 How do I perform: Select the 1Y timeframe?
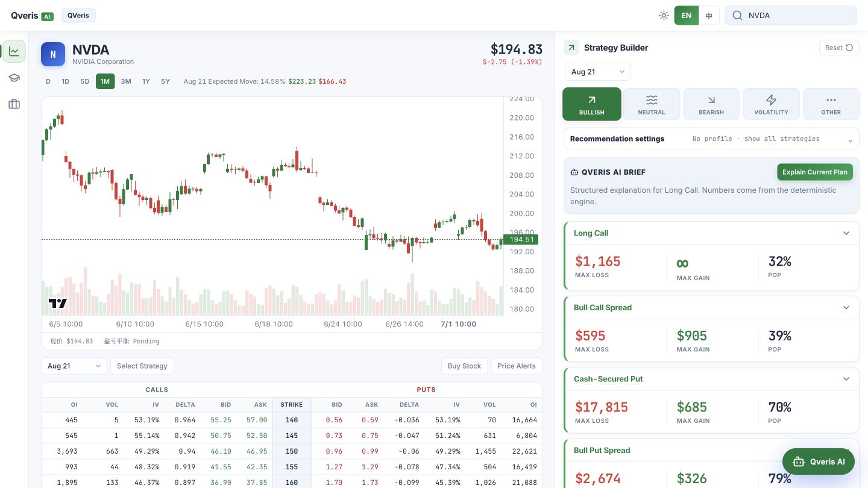pyautogui.click(x=146, y=81)
